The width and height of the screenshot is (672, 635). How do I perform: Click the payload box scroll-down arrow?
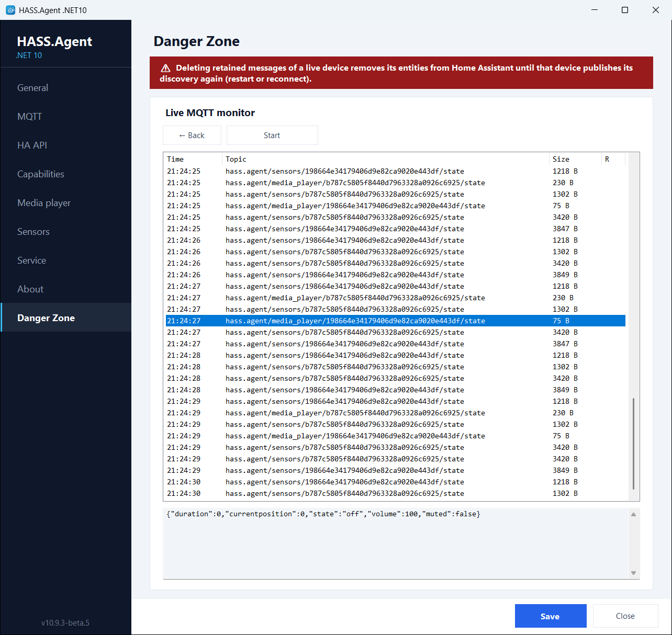(x=633, y=573)
